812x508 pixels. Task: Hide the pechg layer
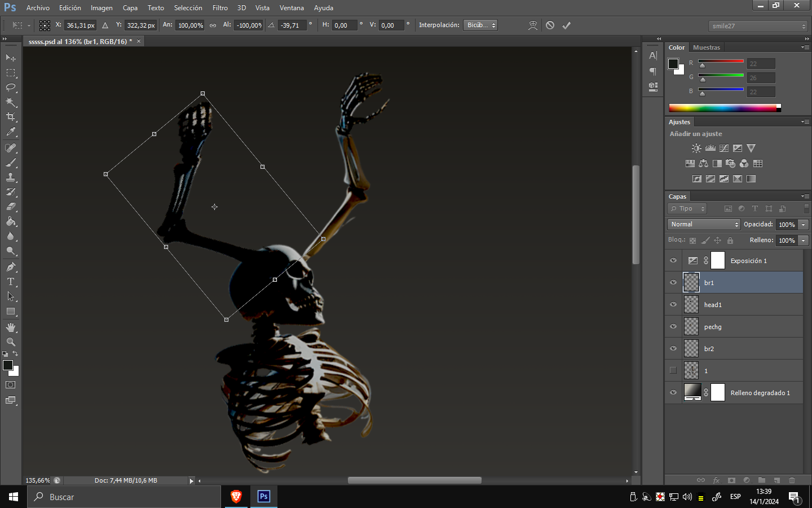click(673, 327)
